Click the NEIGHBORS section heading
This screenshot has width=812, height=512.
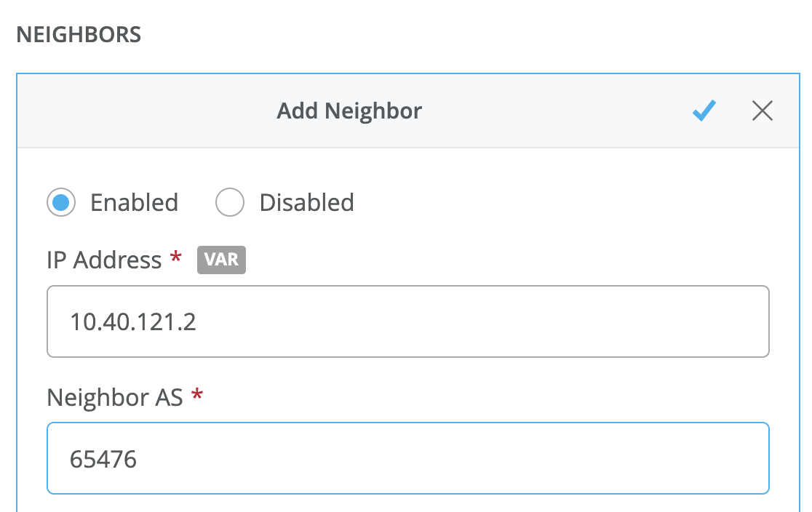(79, 35)
